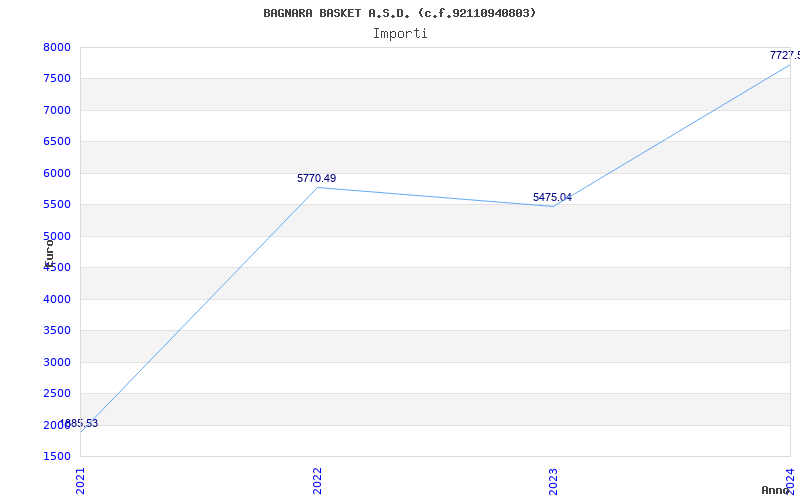800x500 pixels.
Task: Click the 3000 y-axis tick label
Action: pos(57,362)
